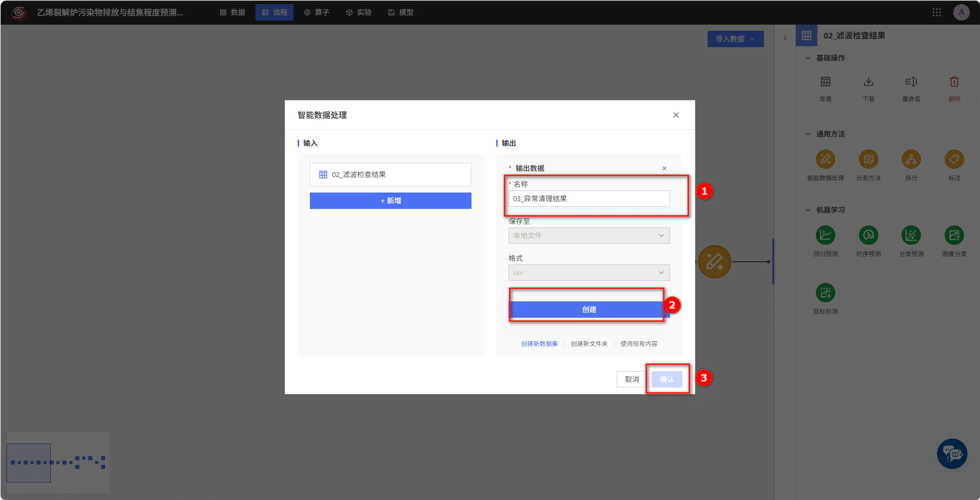The width and height of the screenshot is (980, 500).
Task: Click the blue 创建 button
Action: point(589,310)
